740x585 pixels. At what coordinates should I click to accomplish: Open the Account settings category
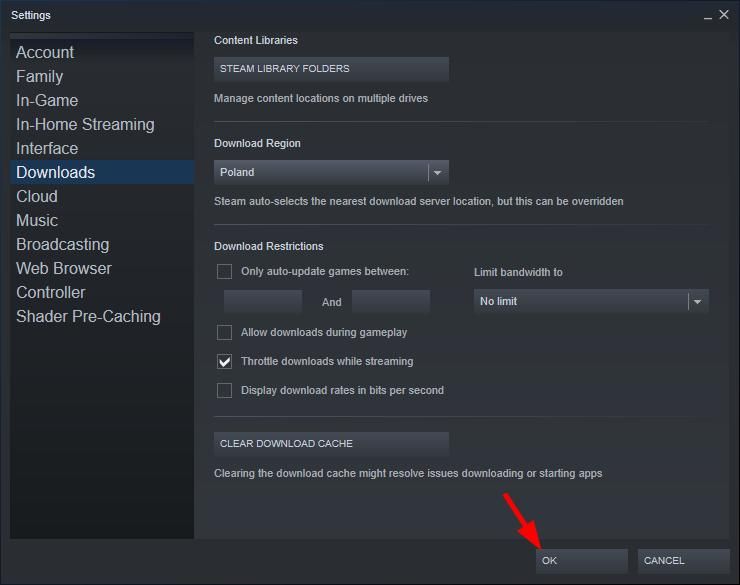[x=45, y=52]
